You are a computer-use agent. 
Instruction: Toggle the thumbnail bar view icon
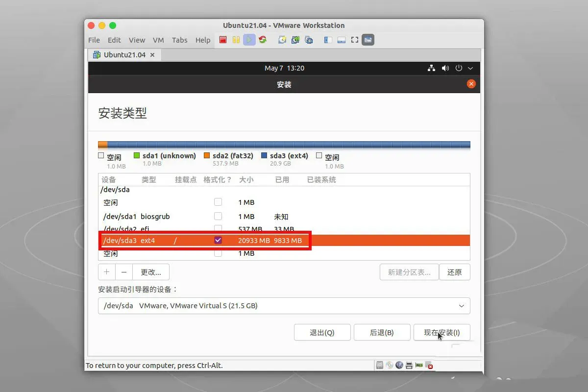pyautogui.click(x=342, y=40)
